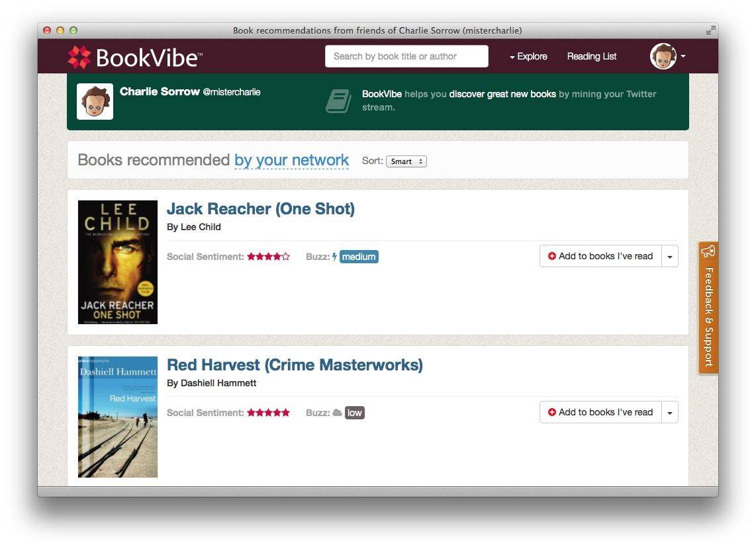Click the Red Harvest five-star sentiment rating
This screenshot has width=756, height=549.
[x=269, y=413]
